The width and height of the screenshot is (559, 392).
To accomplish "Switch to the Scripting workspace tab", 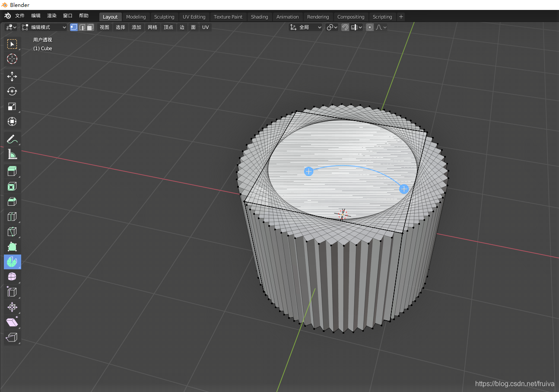I will click(x=382, y=17).
